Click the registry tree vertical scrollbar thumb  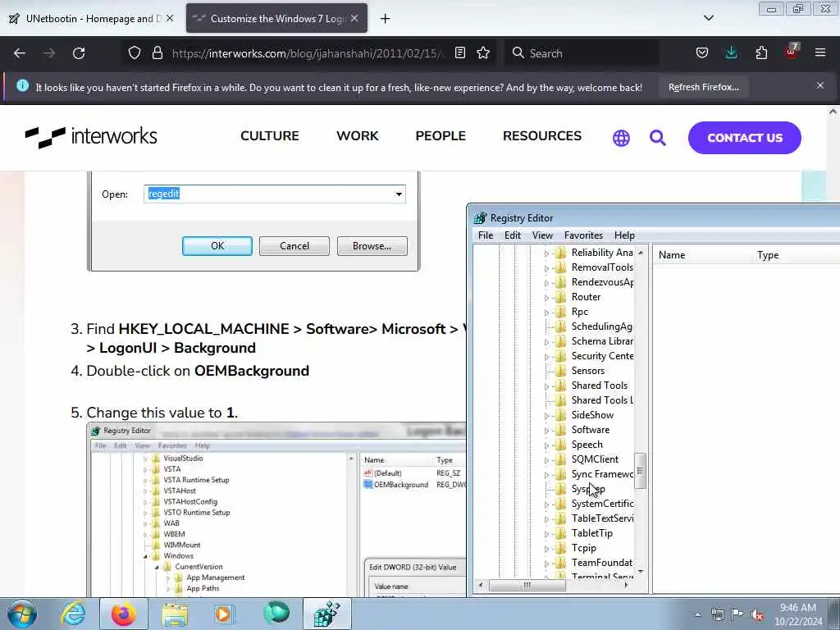[x=640, y=471]
